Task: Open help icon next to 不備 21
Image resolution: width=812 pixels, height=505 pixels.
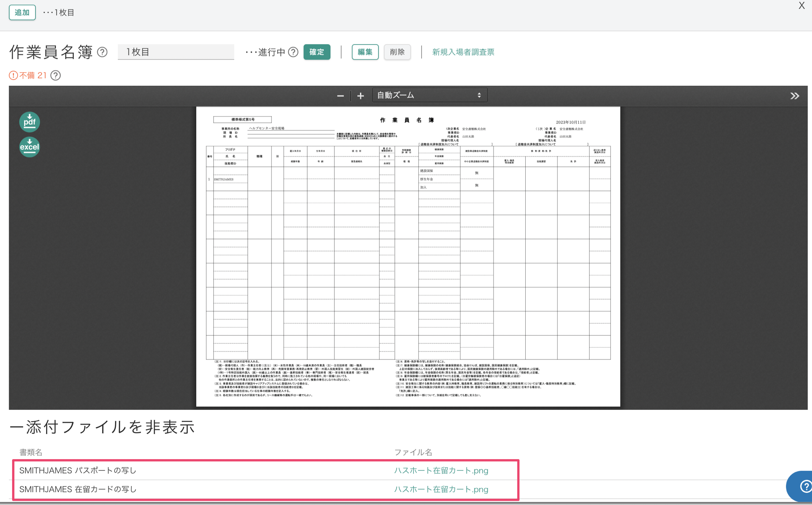Action: [x=56, y=75]
